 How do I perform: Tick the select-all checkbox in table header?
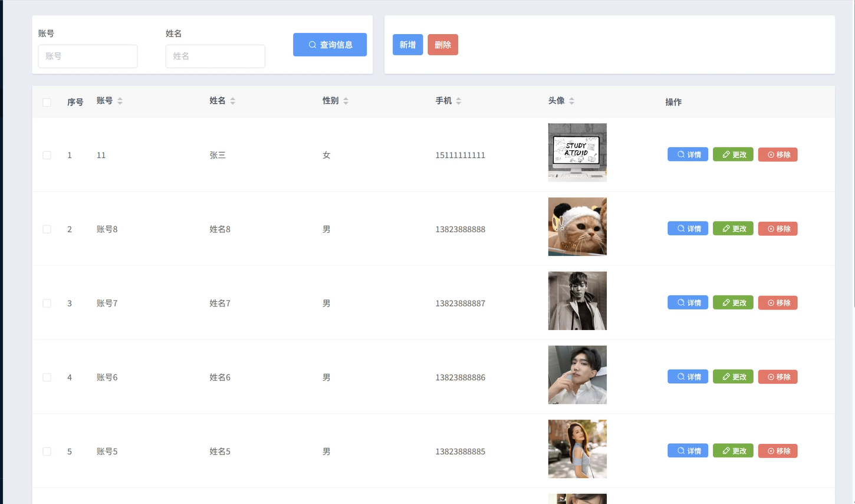(47, 103)
